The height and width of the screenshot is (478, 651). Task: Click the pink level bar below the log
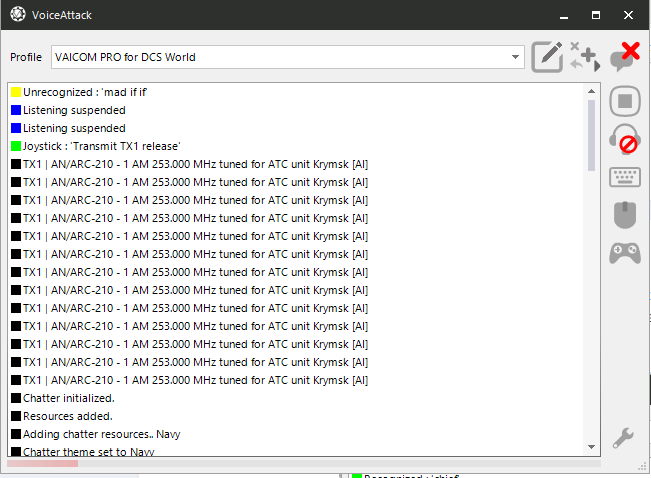click(x=42, y=463)
